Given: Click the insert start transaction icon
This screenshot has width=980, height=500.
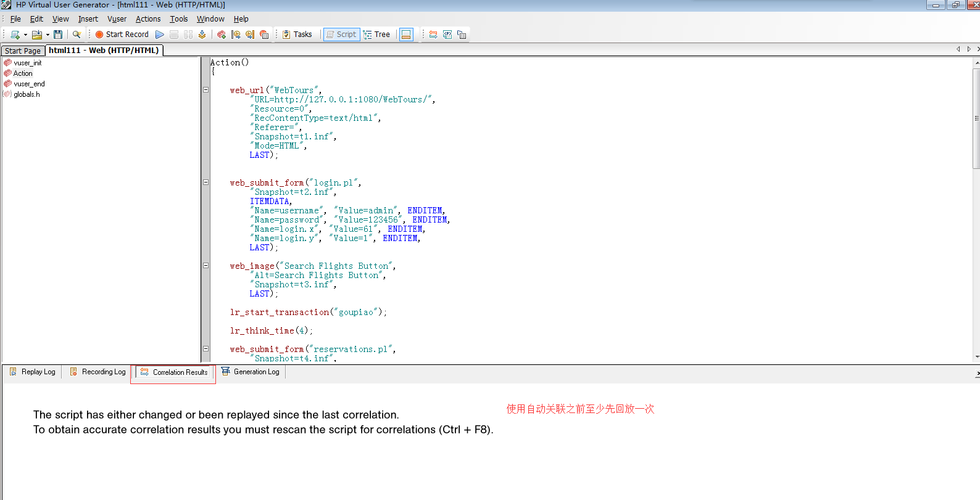Looking at the screenshot, I should pyautogui.click(x=236, y=35).
